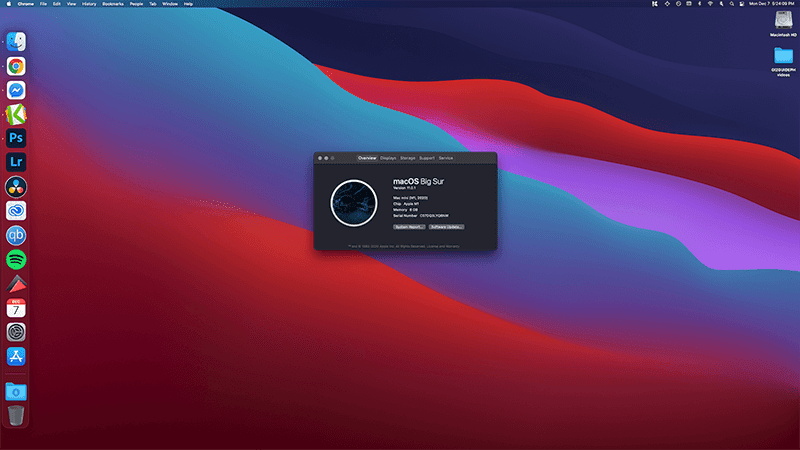Open Spotify from the dock
The height and width of the screenshot is (450, 800).
point(16,260)
